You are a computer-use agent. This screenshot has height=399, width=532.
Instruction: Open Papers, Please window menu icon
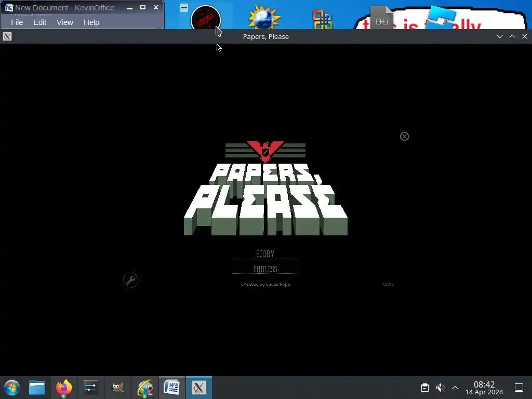click(x=7, y=36)
